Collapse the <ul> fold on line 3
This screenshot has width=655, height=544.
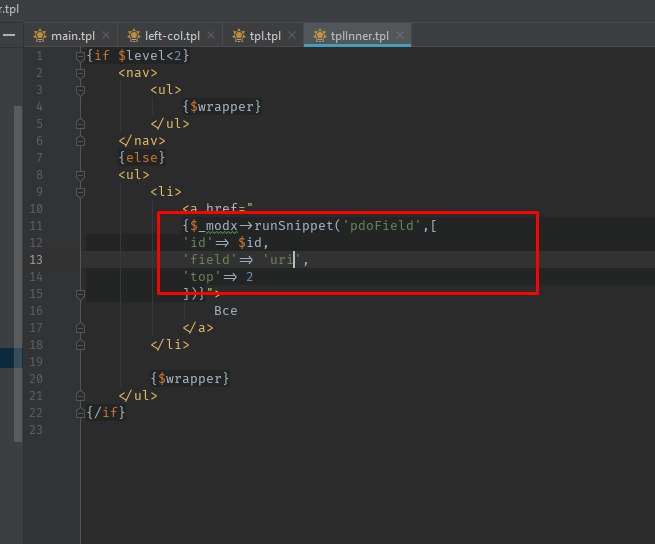80,90
